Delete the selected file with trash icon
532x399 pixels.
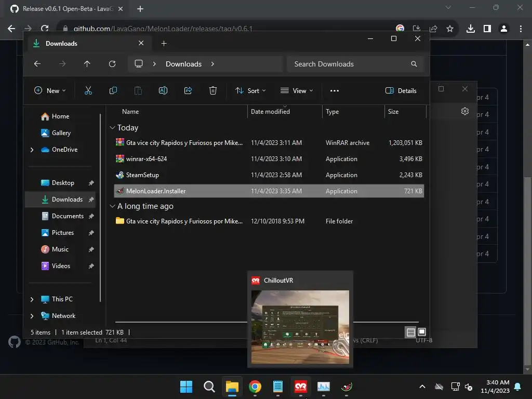(212, 90)
